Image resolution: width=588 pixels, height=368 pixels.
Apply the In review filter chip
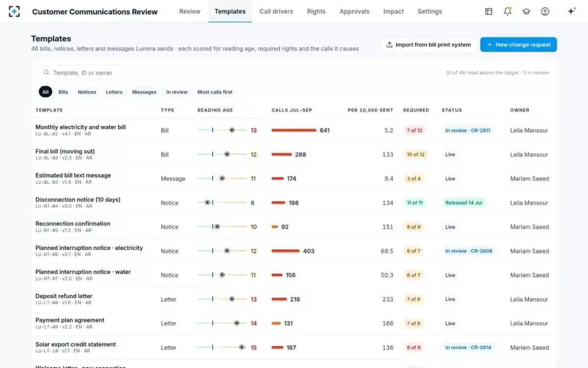pos(177,92)
